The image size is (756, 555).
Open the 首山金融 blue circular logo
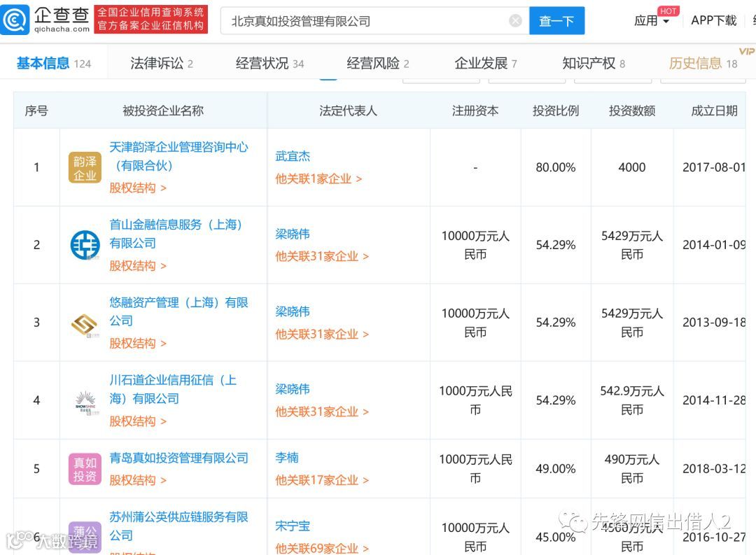85,245
